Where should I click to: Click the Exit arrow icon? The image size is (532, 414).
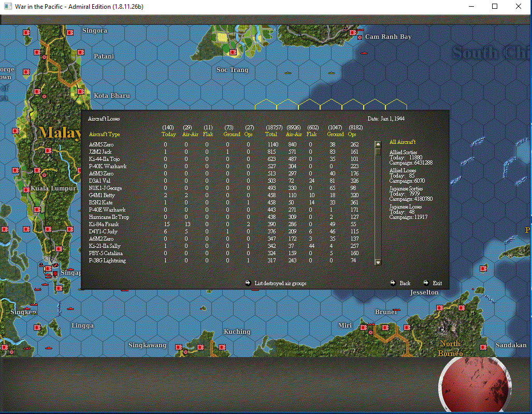[x=426, y=283]
